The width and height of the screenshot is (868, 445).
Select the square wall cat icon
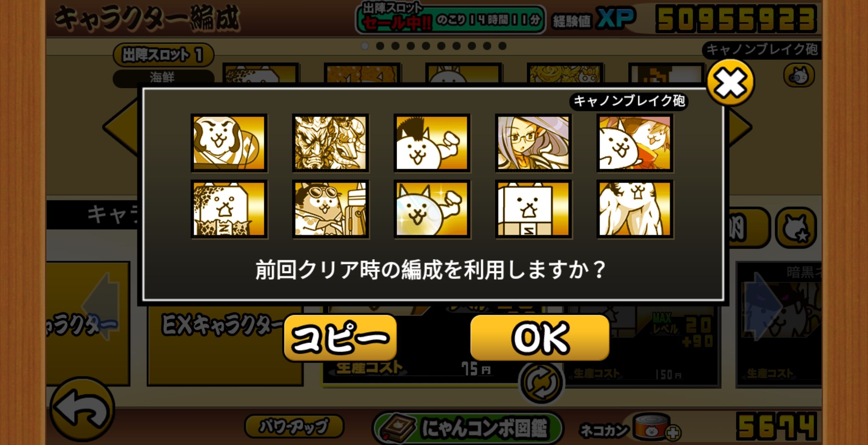533,209
